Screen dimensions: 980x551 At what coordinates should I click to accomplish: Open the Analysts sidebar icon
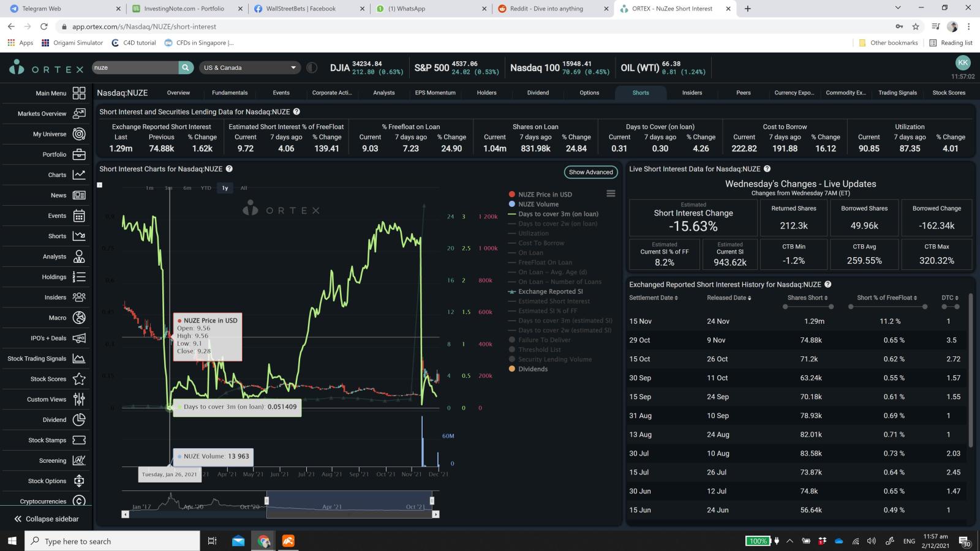(79, 257)
